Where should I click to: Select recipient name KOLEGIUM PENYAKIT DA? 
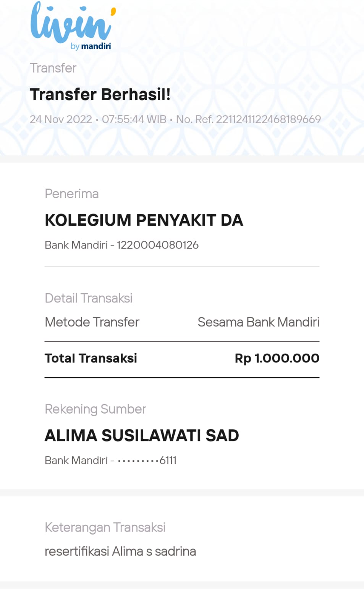[144, 220]
